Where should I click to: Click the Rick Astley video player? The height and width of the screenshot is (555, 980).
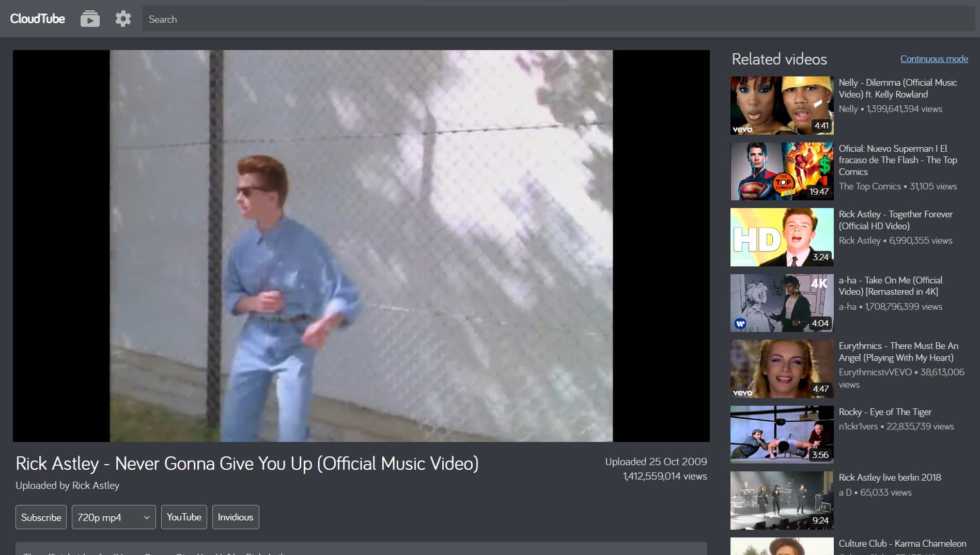click(361, 246)
